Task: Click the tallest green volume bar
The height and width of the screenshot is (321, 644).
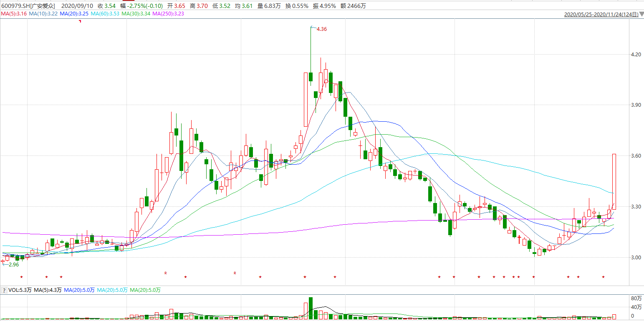Action: [311, 308]
